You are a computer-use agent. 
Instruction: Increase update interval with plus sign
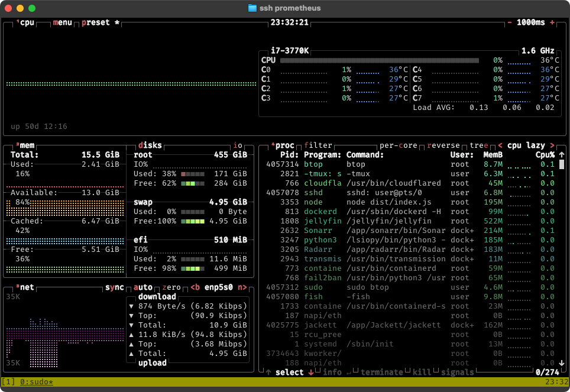pyautogui.click(x=552, y=22)
